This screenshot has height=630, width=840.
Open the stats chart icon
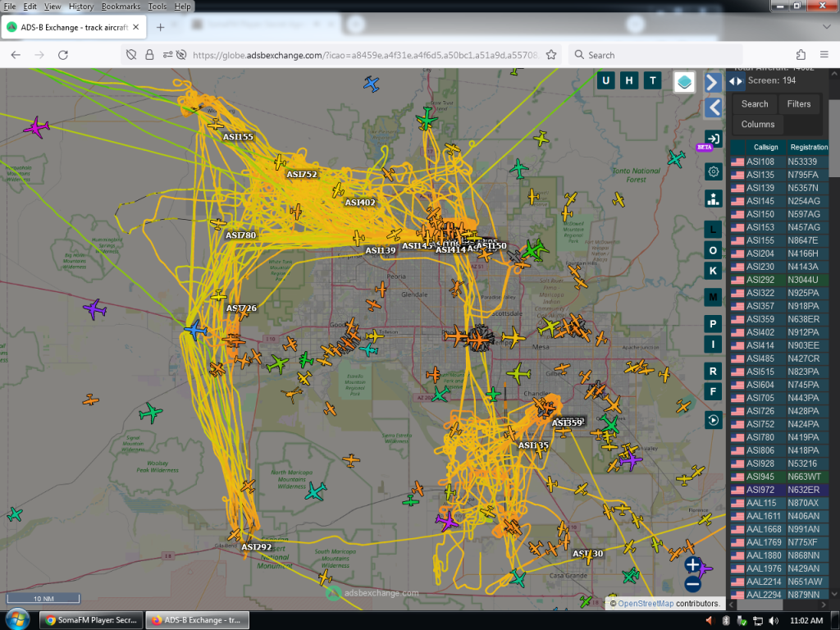pos(713,199)
